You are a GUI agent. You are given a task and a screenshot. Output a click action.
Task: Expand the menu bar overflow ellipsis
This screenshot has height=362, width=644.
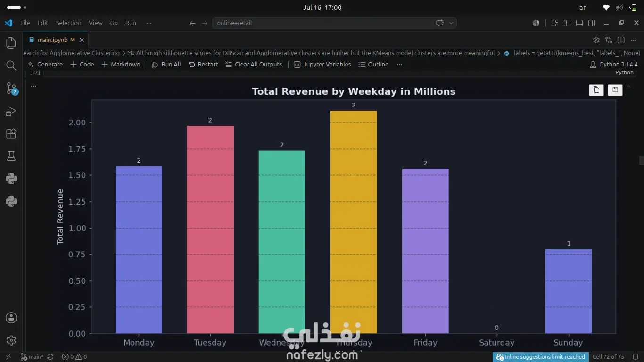pos(149,23)
